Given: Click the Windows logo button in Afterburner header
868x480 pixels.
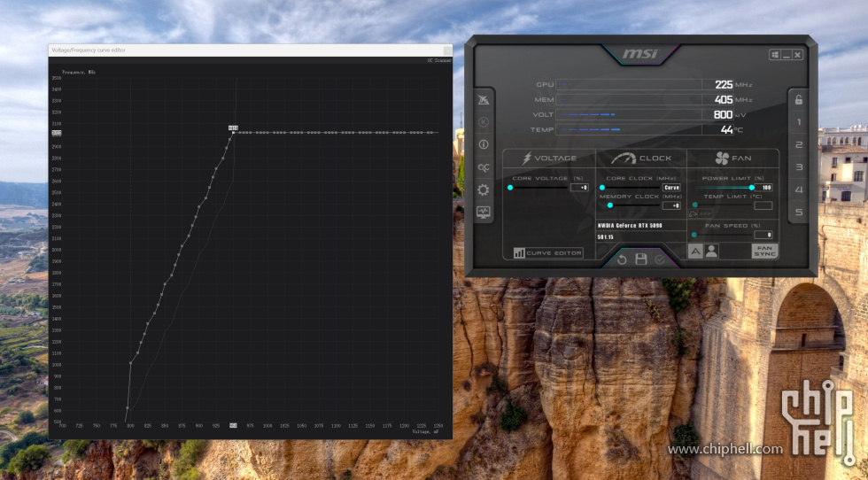Looking at the screenshot, I should tap(775, 55).
